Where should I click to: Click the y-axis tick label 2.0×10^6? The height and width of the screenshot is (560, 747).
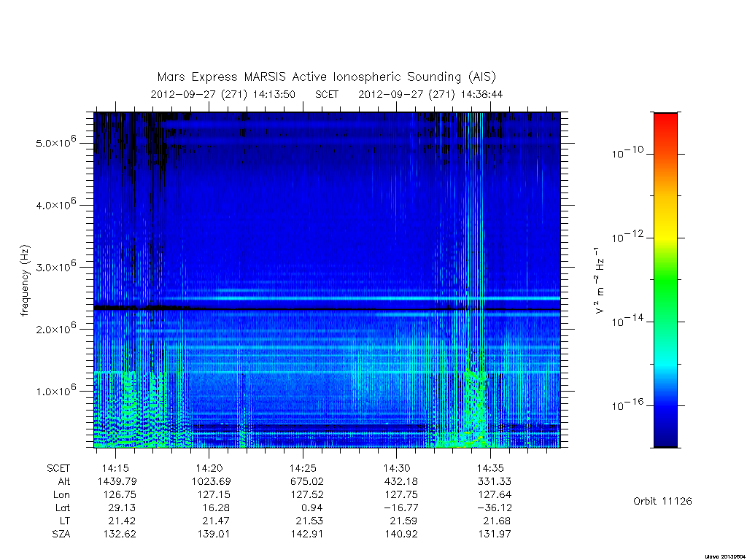click(55, 328)
